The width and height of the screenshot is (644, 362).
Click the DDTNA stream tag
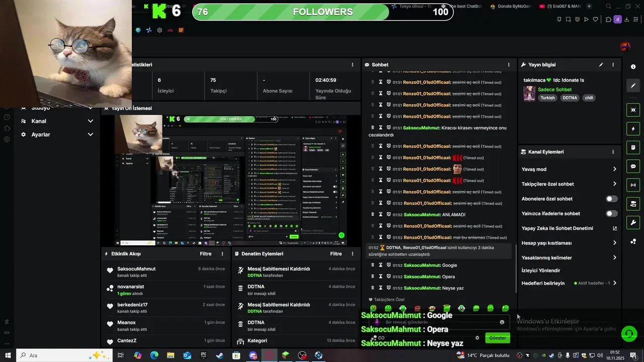tap(570, 98)
